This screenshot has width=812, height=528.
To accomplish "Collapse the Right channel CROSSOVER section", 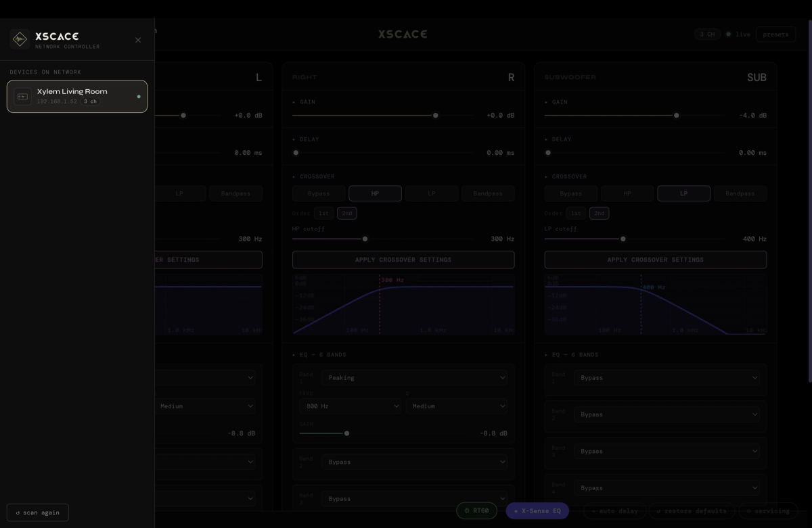I will coord(313,176).
